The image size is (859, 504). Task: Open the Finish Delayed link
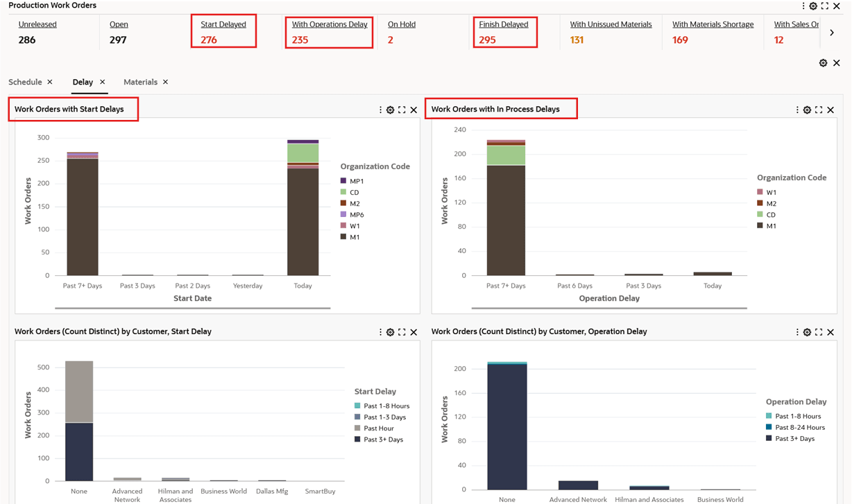click(504, 24)
